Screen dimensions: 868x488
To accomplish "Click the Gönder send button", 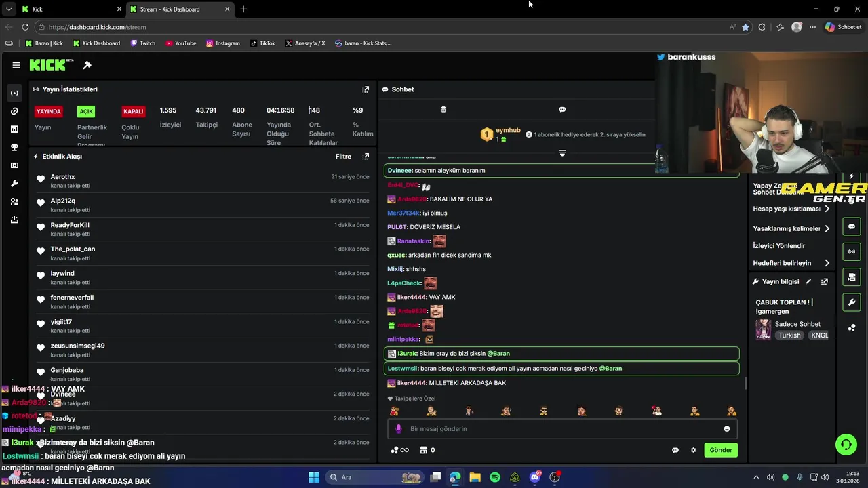I will tap(721, 450).
